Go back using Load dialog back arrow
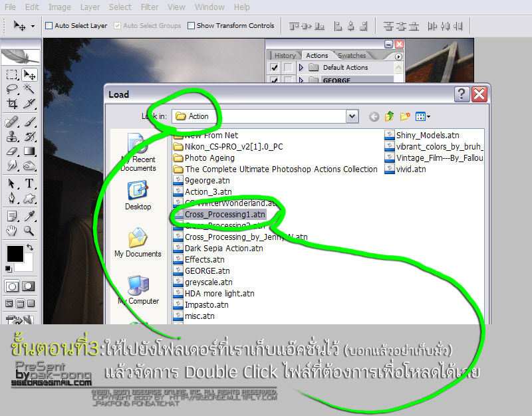This screenshot has width=532, height=416. coord(374,117)
